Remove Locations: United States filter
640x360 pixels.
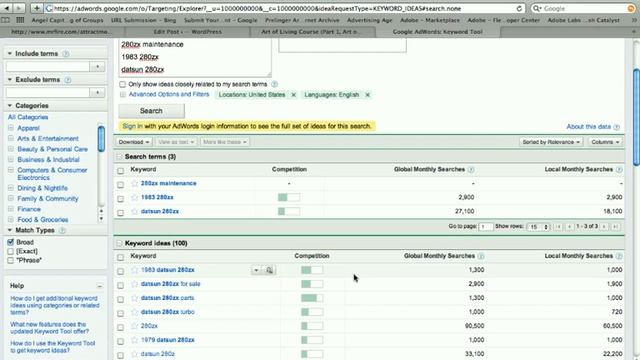(x=293, y=95)
